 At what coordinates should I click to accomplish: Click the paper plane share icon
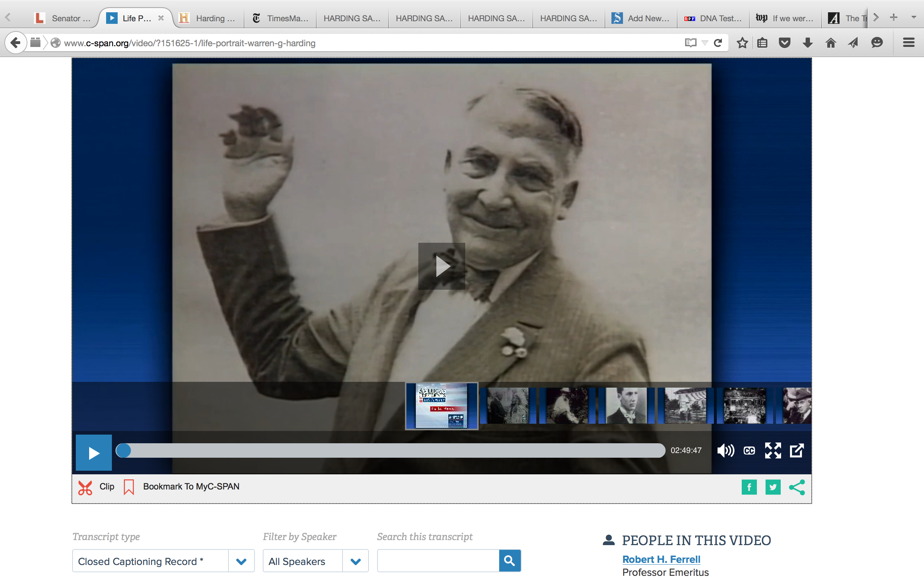[853, 43]
